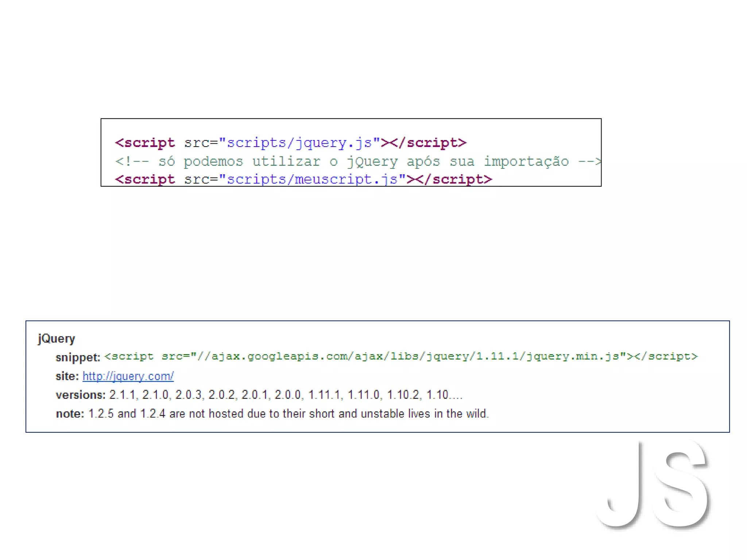This screenshot has width=747, height=560.
Task: Click the googleapis script snippet code
Action: coord(400,356)
